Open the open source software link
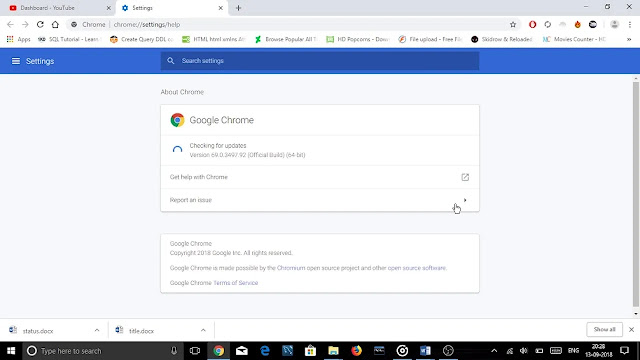This screenshot has height=360, width=640. 416,268
